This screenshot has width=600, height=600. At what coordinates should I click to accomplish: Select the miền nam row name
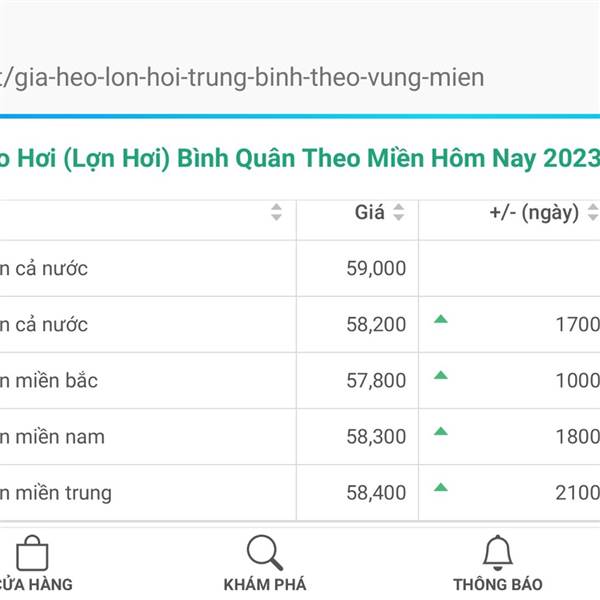coord(52,437)
